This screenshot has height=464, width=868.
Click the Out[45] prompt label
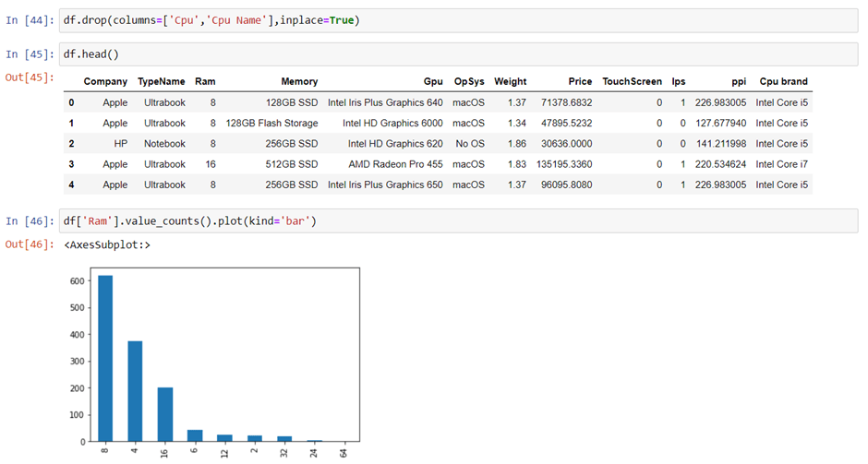pos(30,77)
